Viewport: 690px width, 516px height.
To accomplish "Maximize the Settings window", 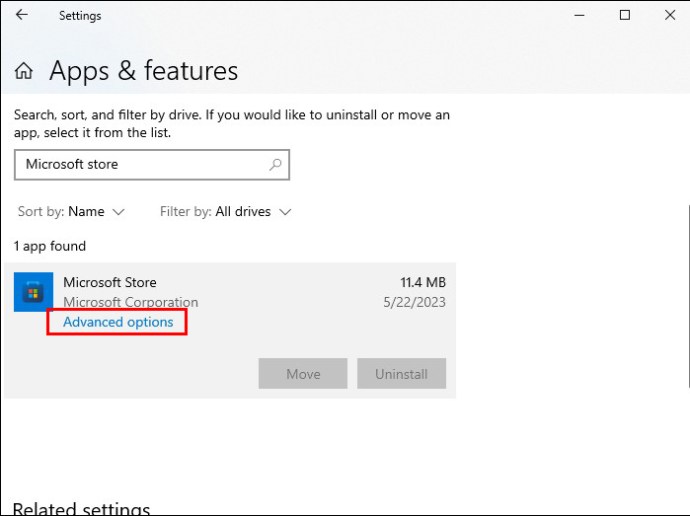I will tap(624, 15).
